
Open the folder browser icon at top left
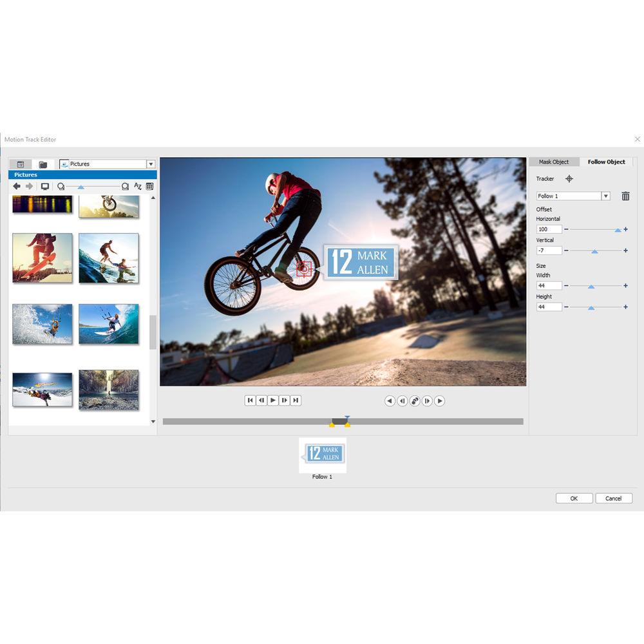coord(42,164)
